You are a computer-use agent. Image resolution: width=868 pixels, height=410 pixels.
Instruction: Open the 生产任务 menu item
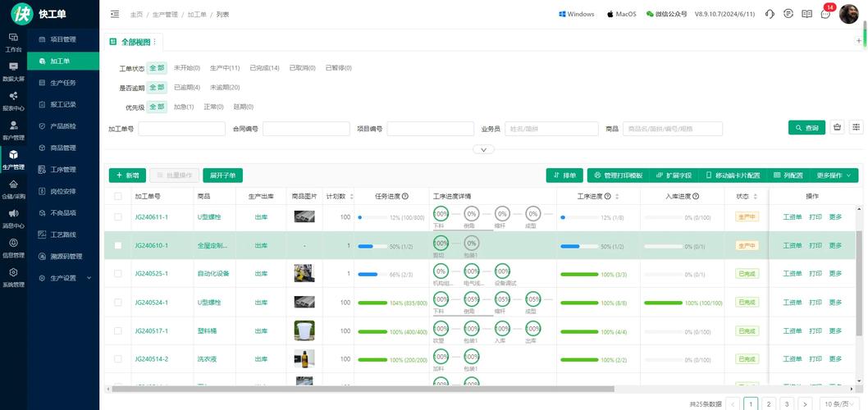coord(63,83)
